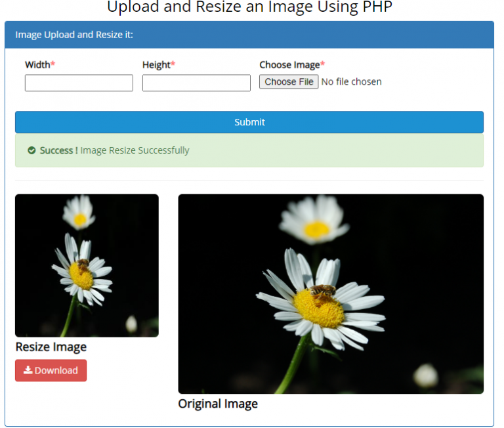
Task: Click the red asterisk beside Width
Action: click(x=52, y=65)
